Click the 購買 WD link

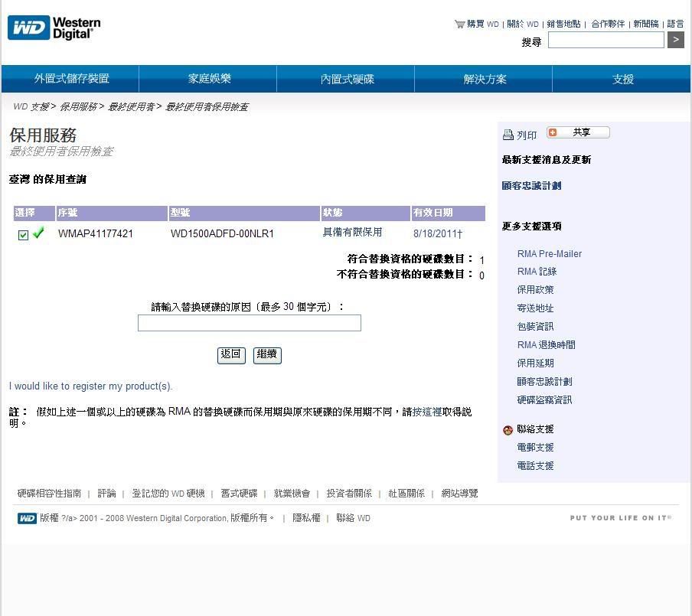(483, 24)
